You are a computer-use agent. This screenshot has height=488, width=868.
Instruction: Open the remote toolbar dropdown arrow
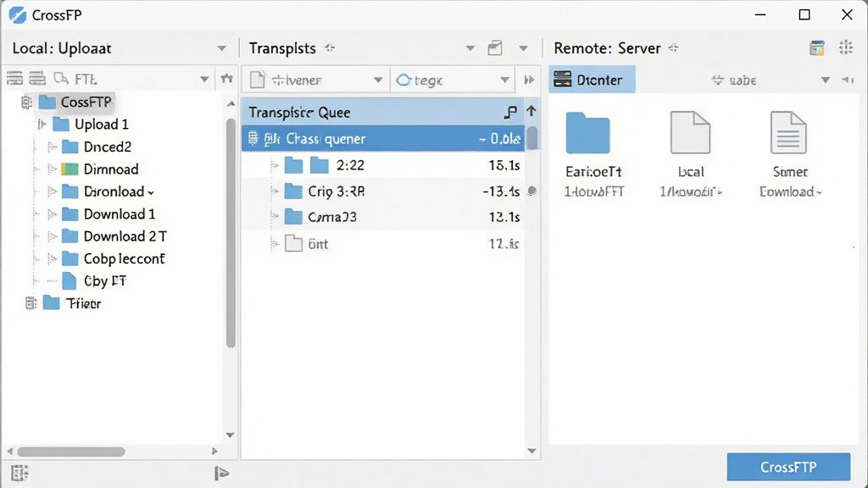click(x=826, y=80)
